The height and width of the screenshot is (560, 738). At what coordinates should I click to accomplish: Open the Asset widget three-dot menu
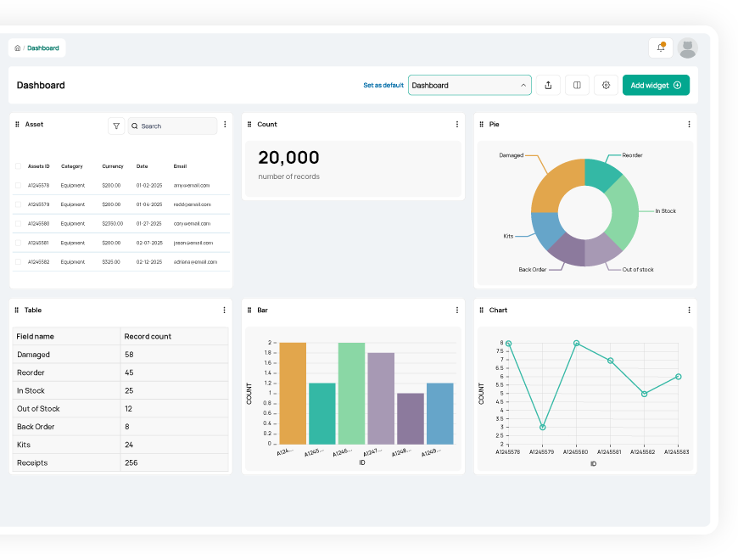(225, 125)
